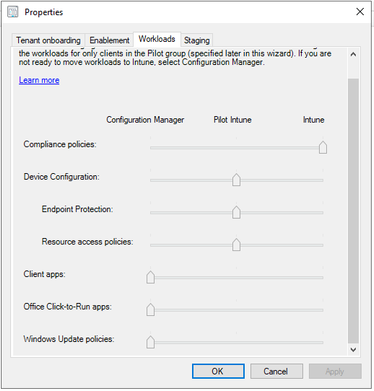Image resolution: width=374 pixels, height=391 pixels.
Task: Click the Client apps slider handle
Action: point(151,277)
